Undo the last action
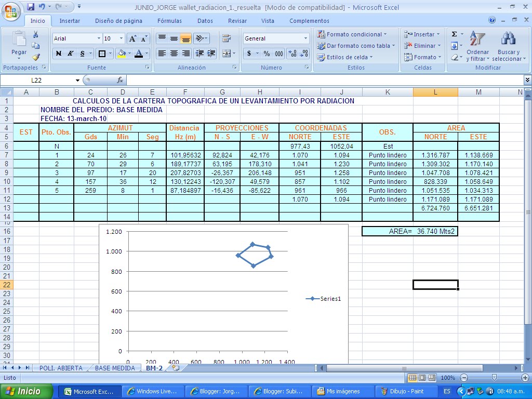 coord(42,6)
